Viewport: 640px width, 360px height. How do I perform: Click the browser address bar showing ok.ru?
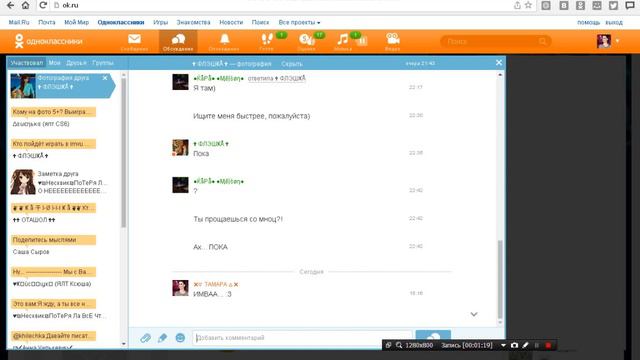pyautogui.click(x=282, y=5)
